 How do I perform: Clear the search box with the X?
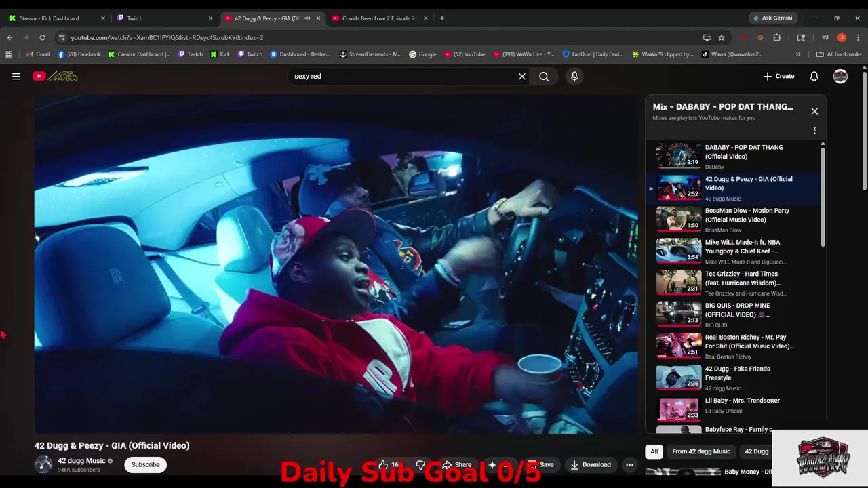(x=522, y=76)
